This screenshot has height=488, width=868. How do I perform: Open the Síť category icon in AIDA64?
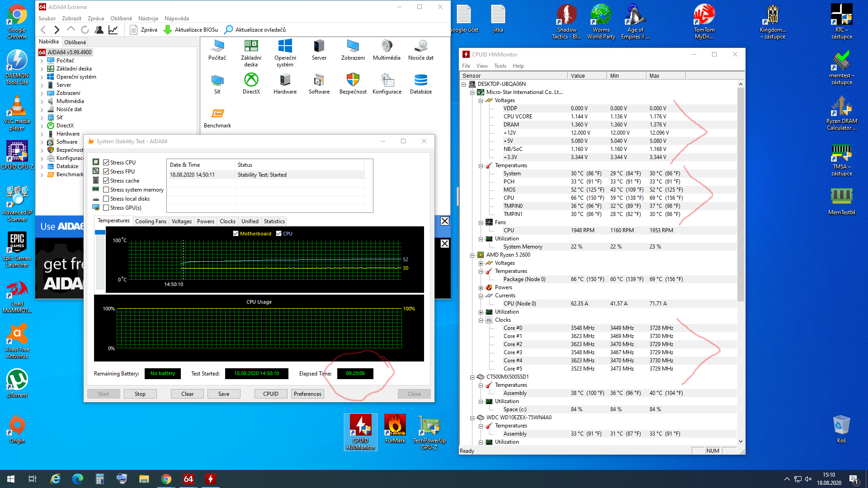[x=217, y=84]
